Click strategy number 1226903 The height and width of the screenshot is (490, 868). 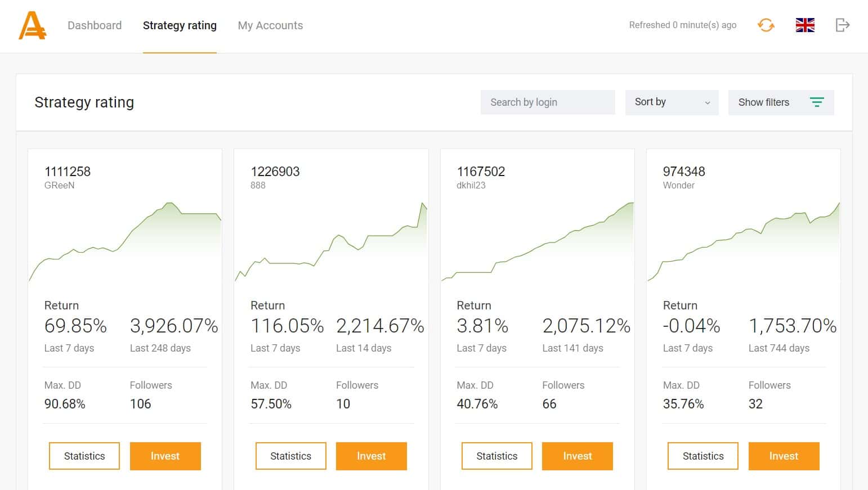275,172
